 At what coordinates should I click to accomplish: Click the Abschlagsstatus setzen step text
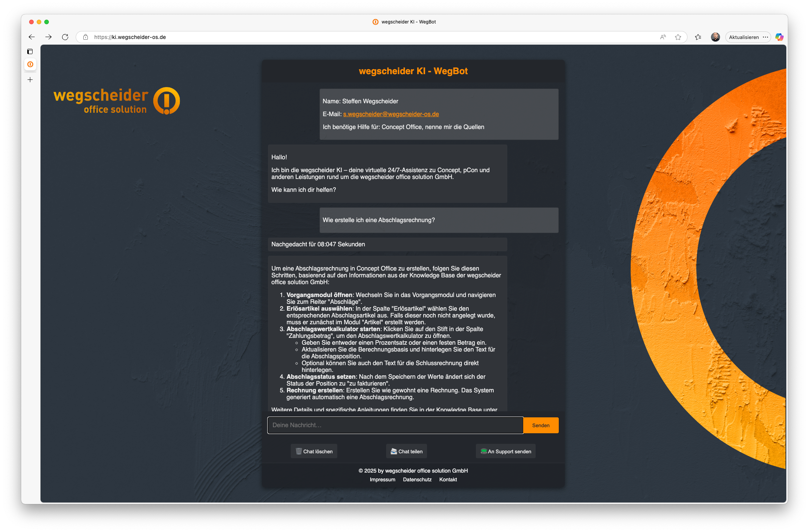pyautogui.click(x=386, y=380)
